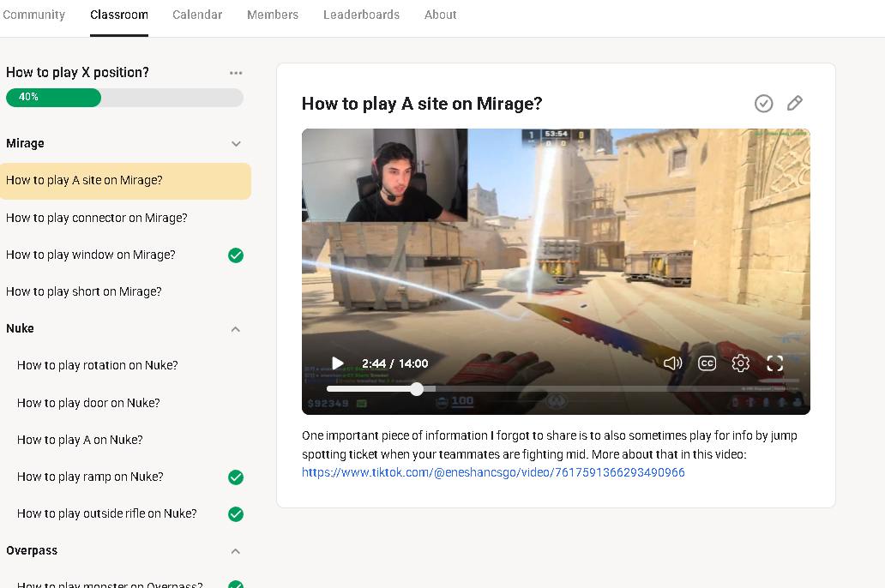Image resolution: width=885 pixels, height=588 pixels.
Task: Mark lesson complete with the circle checkmark icon
Action: [x=763, y=103]
